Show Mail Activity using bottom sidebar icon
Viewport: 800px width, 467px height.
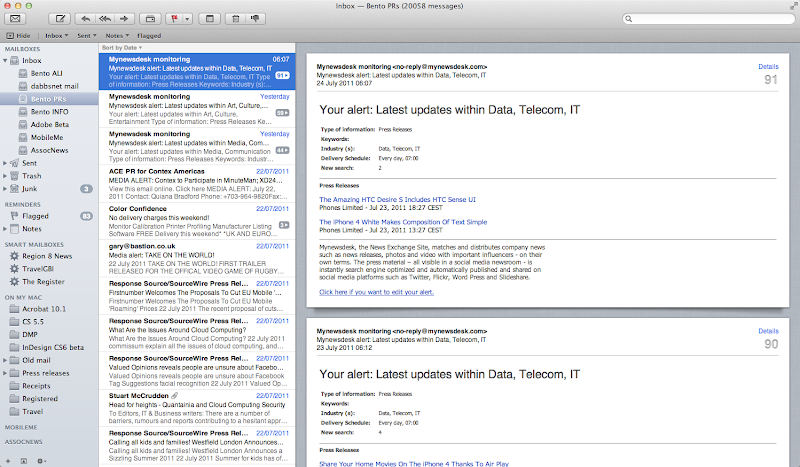[x=23, y=461]
